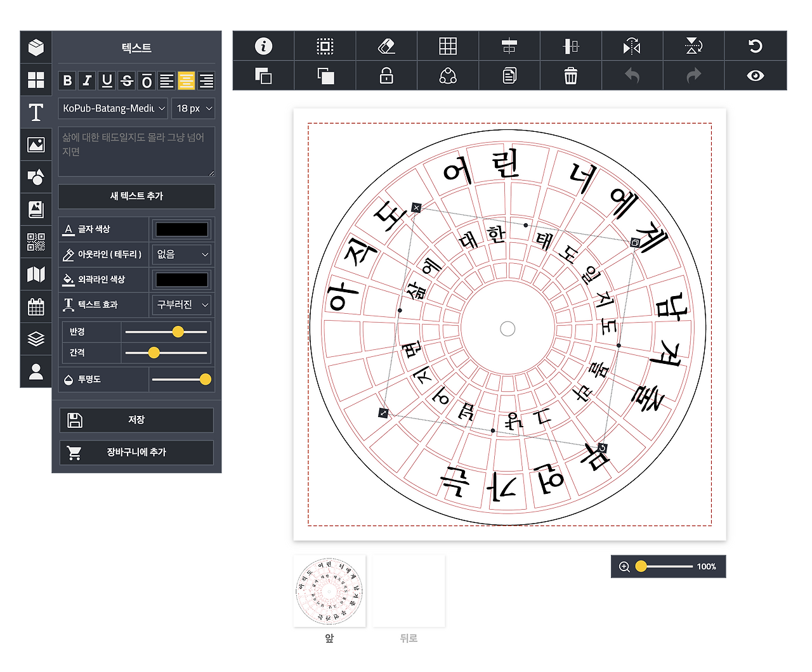Click the grid icon in top toolbar
Image resolution: width=812 pixels, height=672 pixels.
pos(448,46)
